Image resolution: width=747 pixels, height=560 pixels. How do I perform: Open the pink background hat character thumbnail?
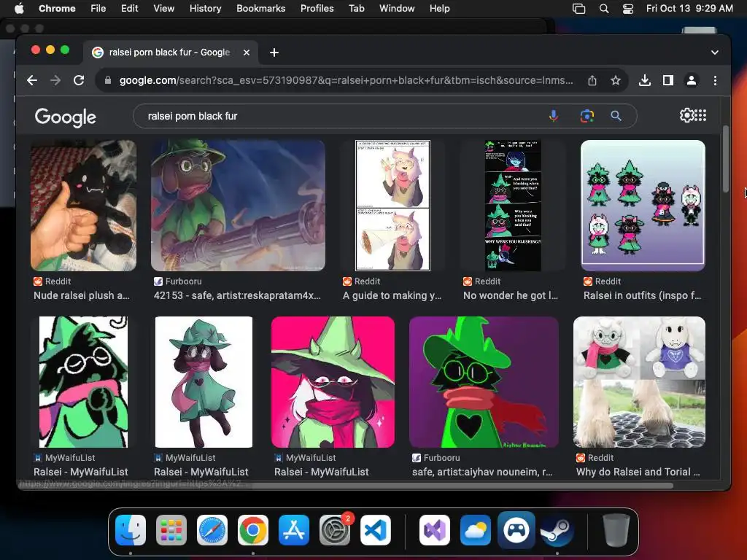[333, 382]
